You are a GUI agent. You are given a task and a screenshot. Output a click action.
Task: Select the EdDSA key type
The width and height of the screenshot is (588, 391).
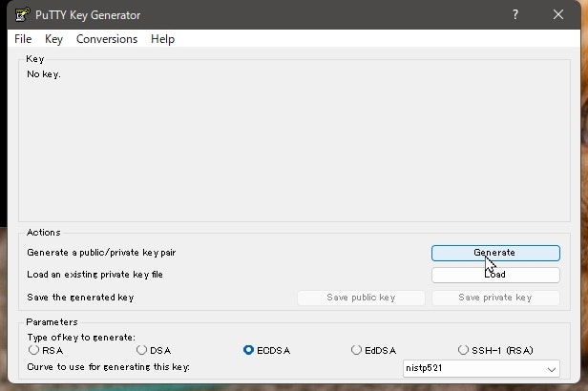click(x=373, y=351)
